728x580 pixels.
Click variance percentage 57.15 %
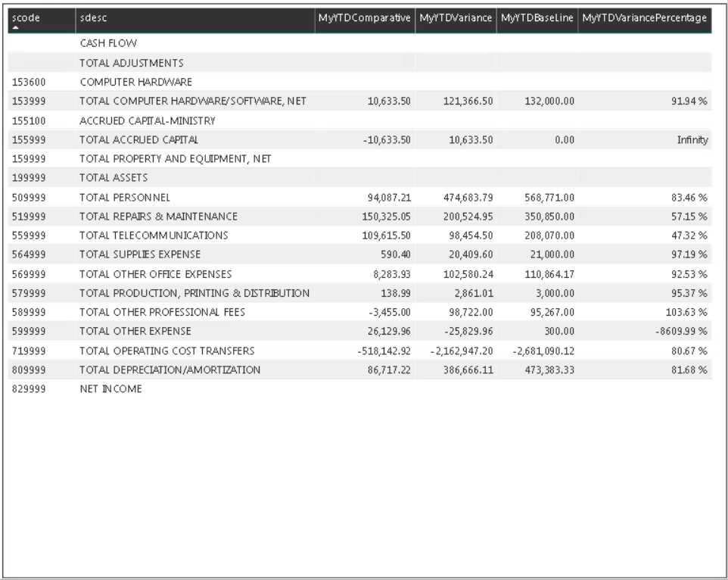689,217
